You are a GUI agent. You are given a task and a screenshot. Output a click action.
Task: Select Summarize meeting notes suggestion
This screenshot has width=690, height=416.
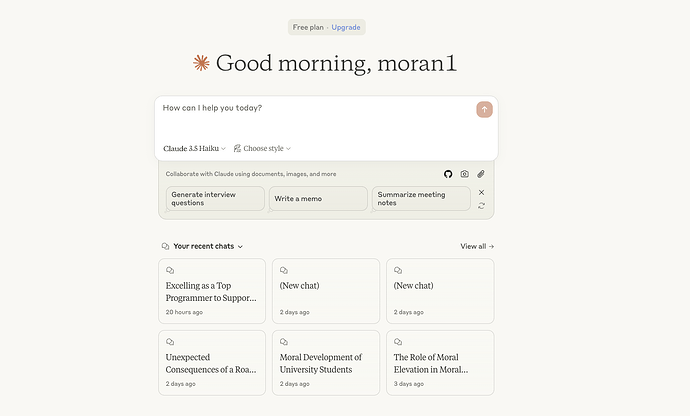point(421,199)
